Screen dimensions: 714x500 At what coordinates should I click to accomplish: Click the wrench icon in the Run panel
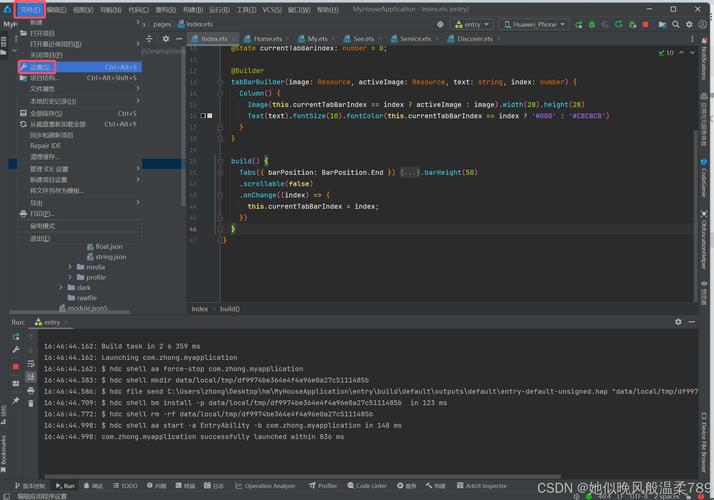(x=16, y=349)
